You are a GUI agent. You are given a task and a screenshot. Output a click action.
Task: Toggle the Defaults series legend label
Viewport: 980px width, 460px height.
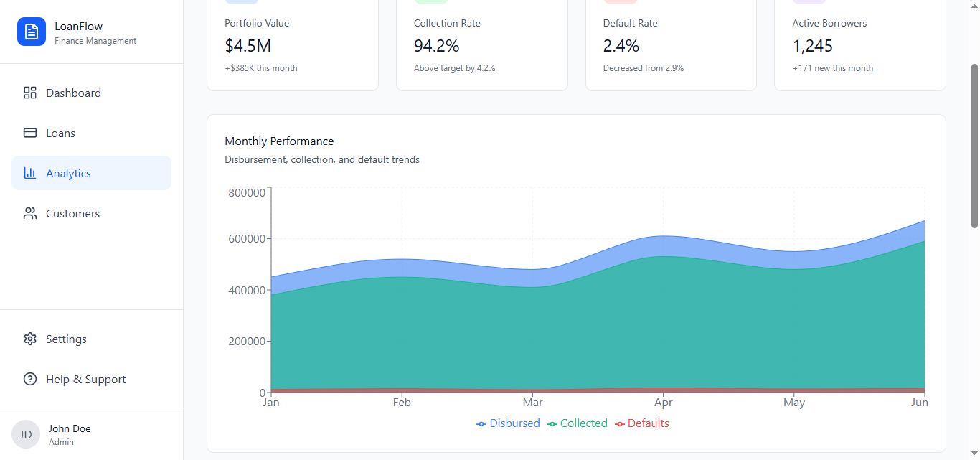648,423
